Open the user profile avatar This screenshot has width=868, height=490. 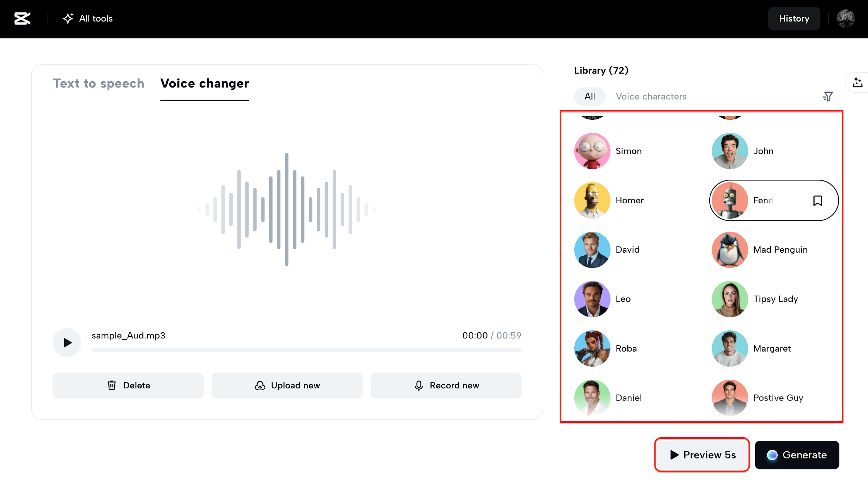[x=846, y=18]
